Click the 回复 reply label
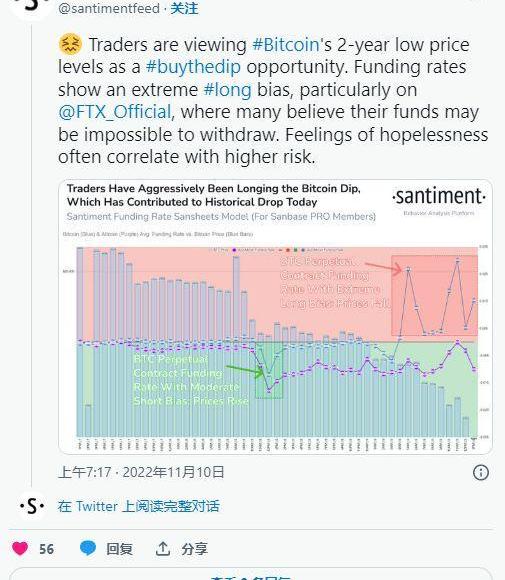This screenshot has height=580, width=505. tap(119, 549)
